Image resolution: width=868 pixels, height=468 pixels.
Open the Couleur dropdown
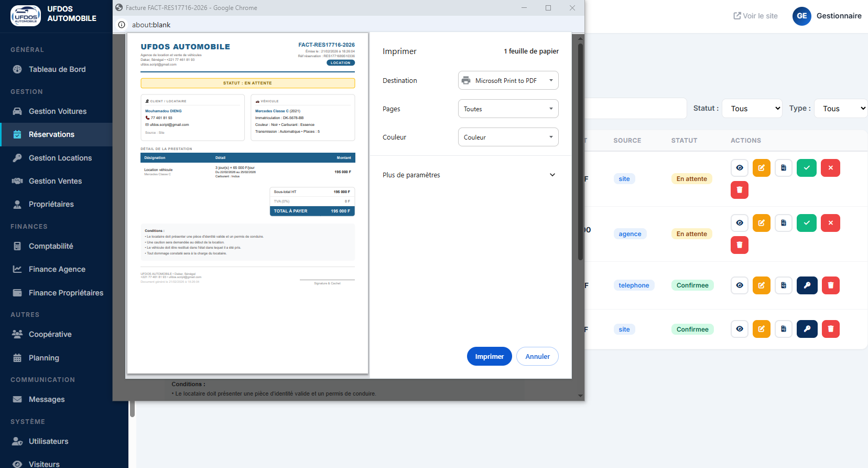pos(508,137)
